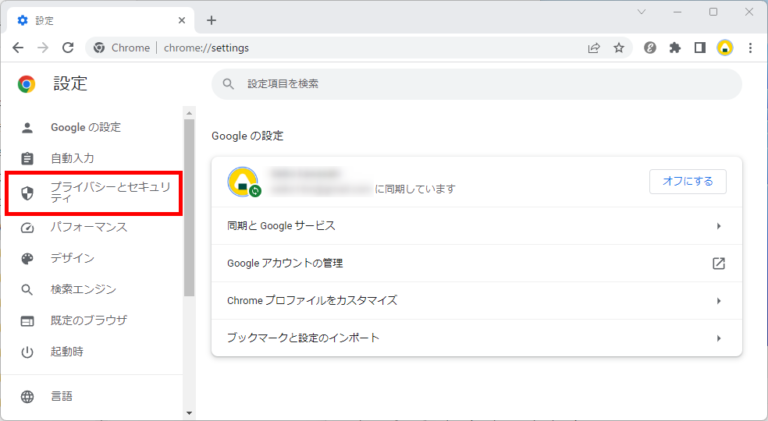The height and width of the screenshot is (421, 768).
Task: Expand the 同期と Google サービス row arrow
Action: (x=718, y=226)
